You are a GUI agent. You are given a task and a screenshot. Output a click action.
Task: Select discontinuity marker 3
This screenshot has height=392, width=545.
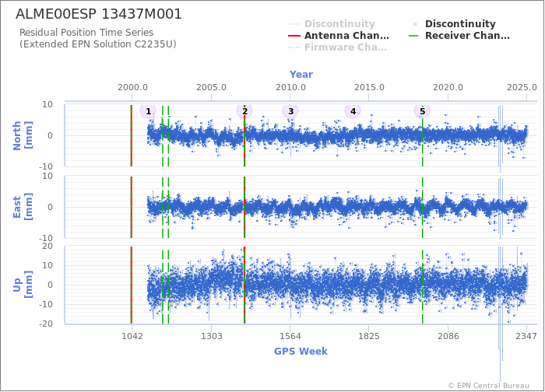coord(290,111)
